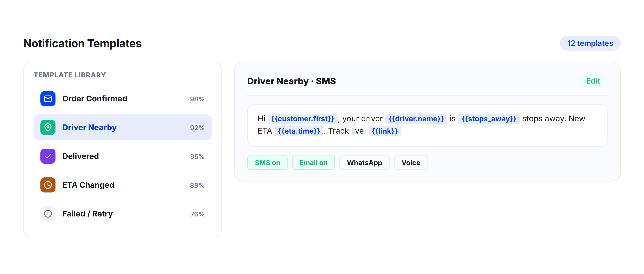The width and height of the screenshot is (644, 274).
Task: Click the Driver Nearby location pin icon
Action: pos(48,127)
